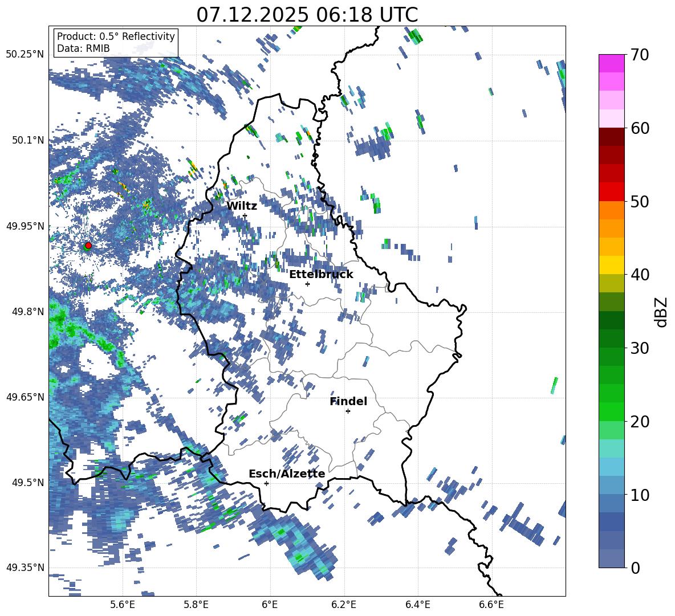Viewport: 675px width, 616px height.
Task: Click the 70 colorbar tick label
Action: 640,55
